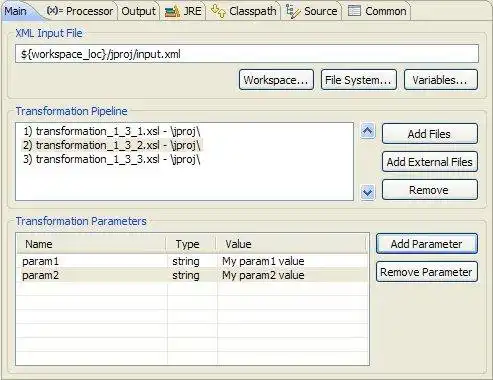Open the JRE tab

tap(183, 11)
